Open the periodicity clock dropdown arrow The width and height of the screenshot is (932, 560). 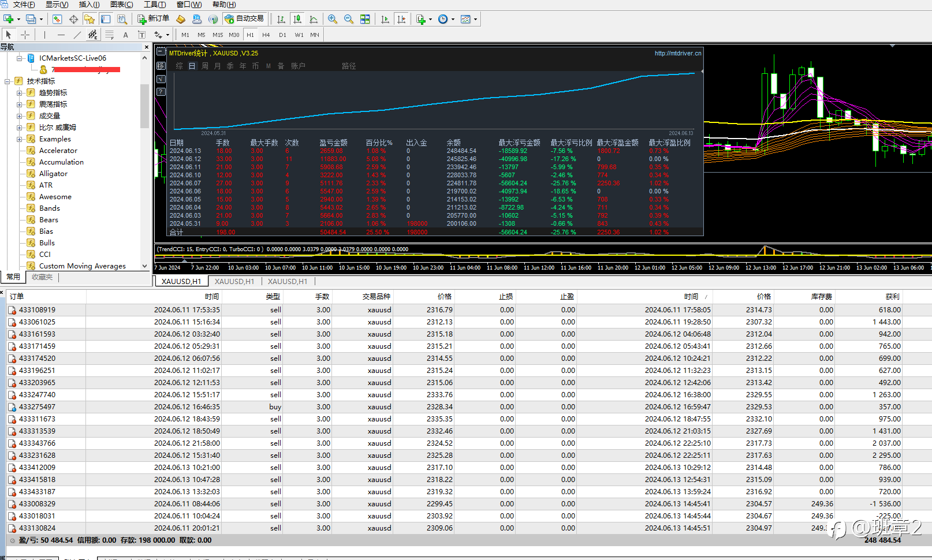pyautogui.click(x=453, y=19)
